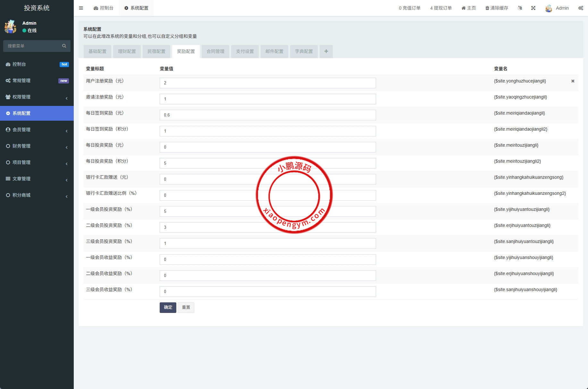Switch to the 基础配置 tab

pyautogui.click(x=97, y=51)
